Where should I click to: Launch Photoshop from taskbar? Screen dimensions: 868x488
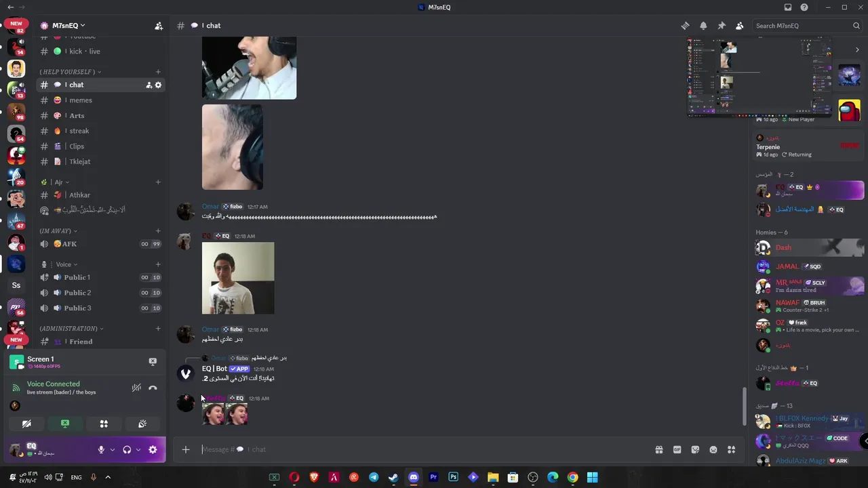coord(453,477)
